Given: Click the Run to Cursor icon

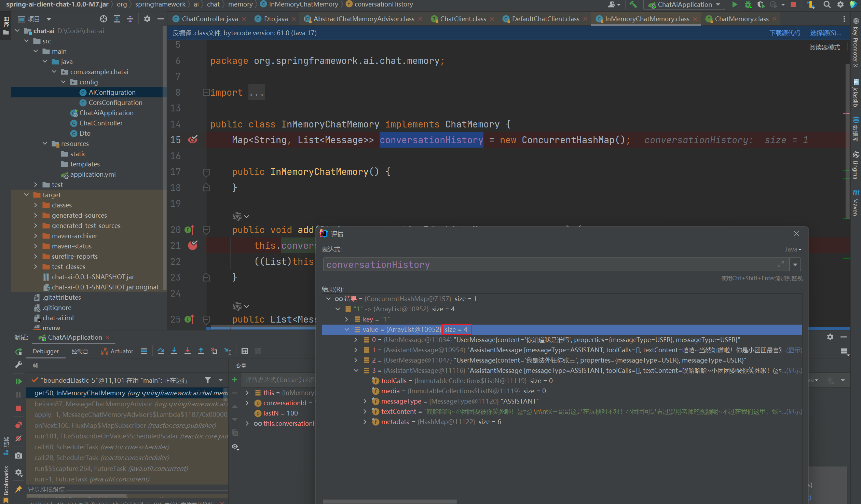Looking at the screenshot, I should (x=228, y=351).
